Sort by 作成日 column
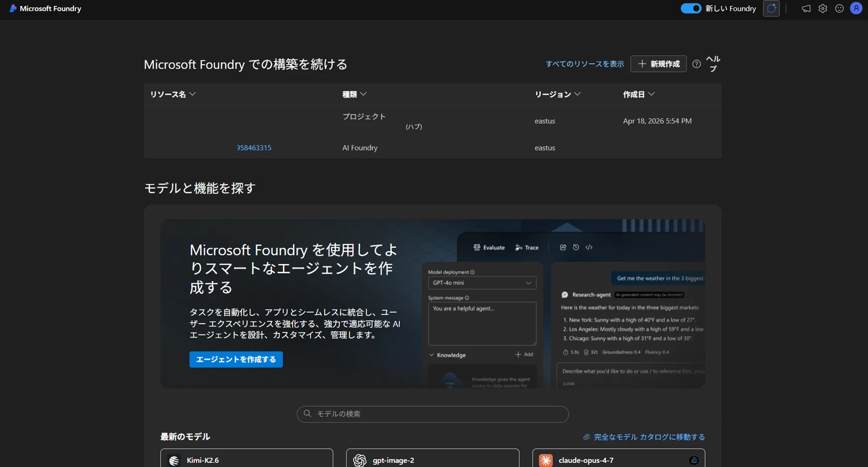Screen dimensions: 868x467 point(638,94)
